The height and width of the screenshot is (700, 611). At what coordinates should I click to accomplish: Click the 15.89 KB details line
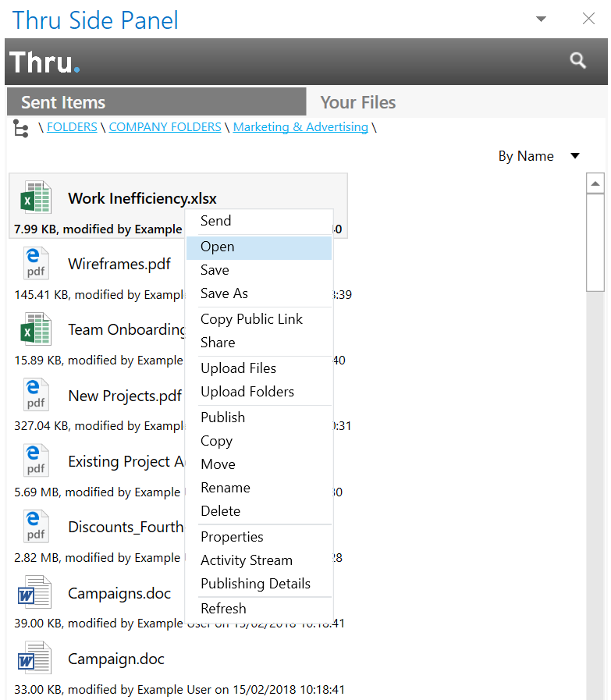pos(98,361)
